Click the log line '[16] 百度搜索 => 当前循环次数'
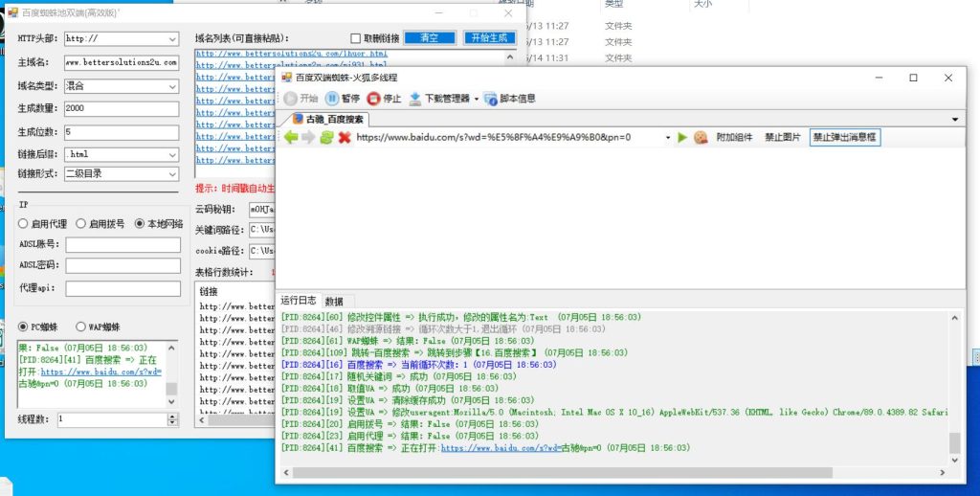This screenshot has width=980, height=496. [418, 365]
